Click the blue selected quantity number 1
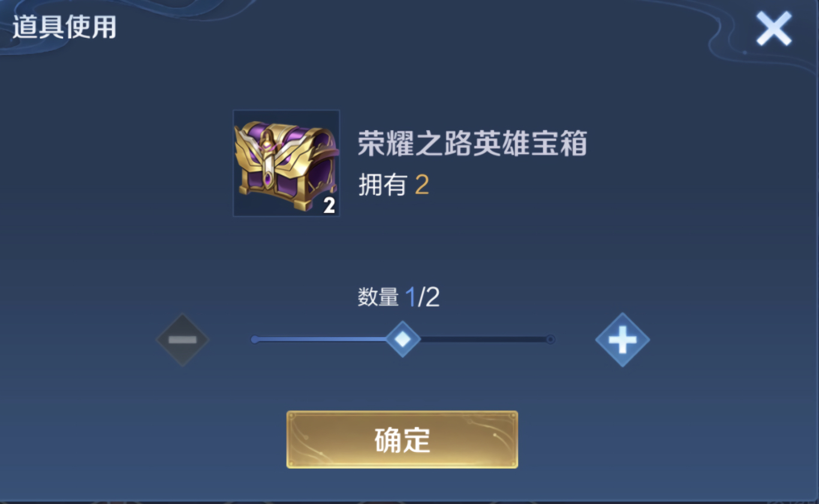The width and height of the screenshot is (819, 504). pos(411,297)
